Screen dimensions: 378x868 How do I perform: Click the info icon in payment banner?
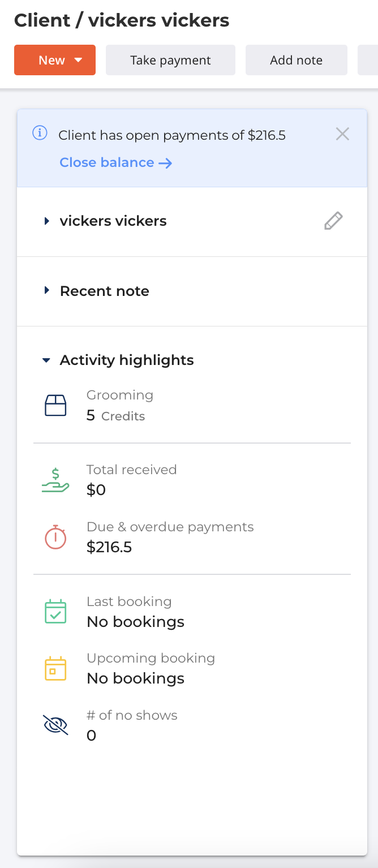(x=40, y=134)
